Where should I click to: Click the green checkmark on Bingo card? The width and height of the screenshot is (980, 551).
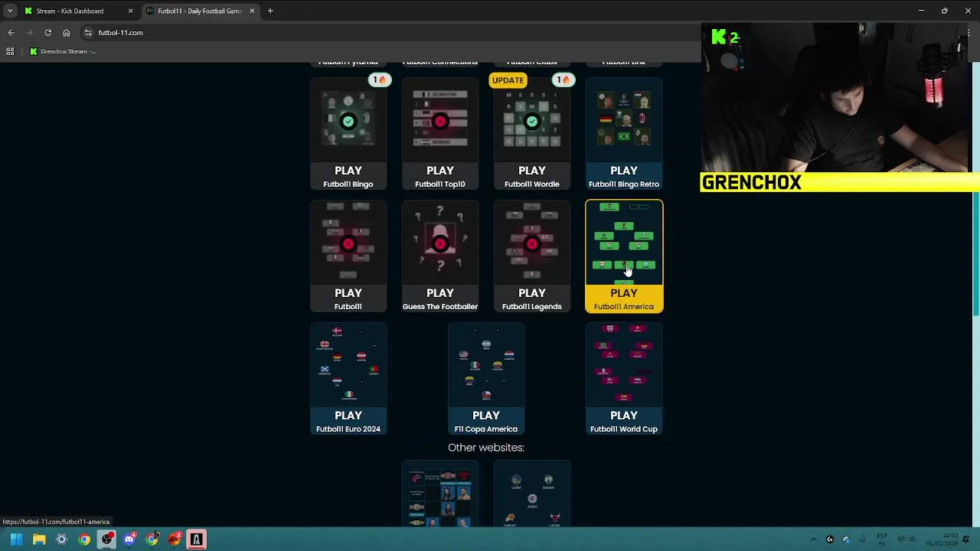click(x=348, y=121)
